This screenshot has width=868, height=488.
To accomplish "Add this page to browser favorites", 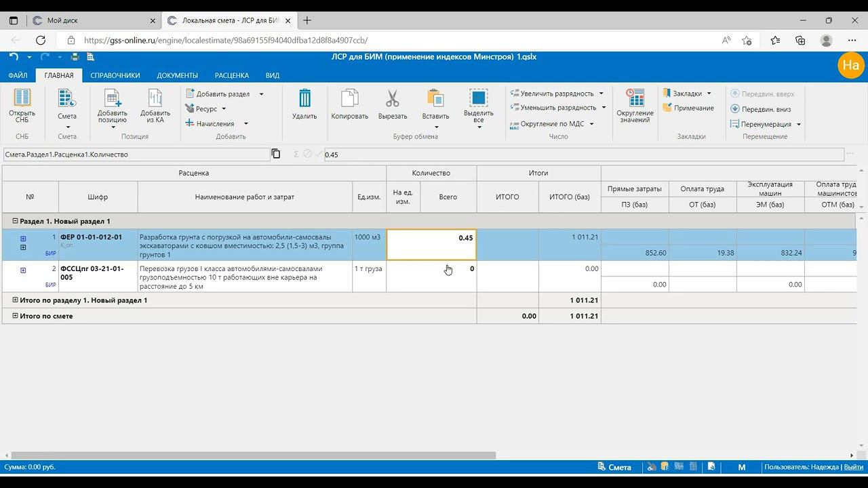I will (747, 40).
